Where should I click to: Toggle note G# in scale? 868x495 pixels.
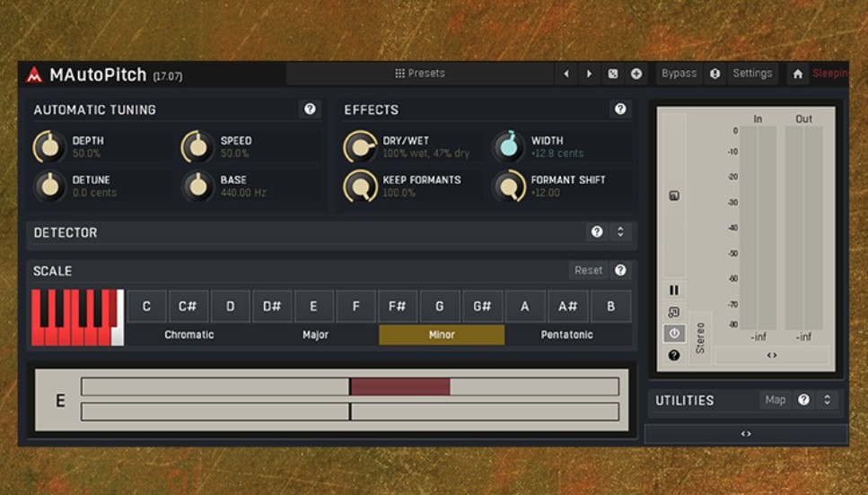coord(482,307)
